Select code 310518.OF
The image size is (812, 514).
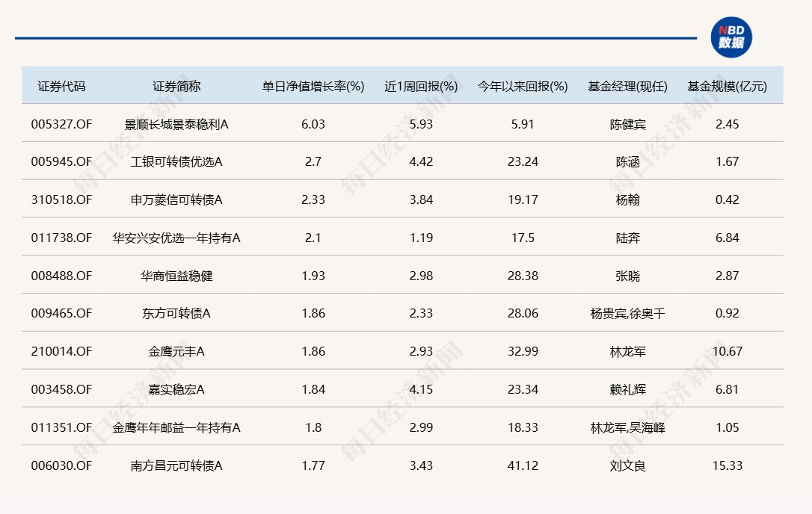click(61, 199)
